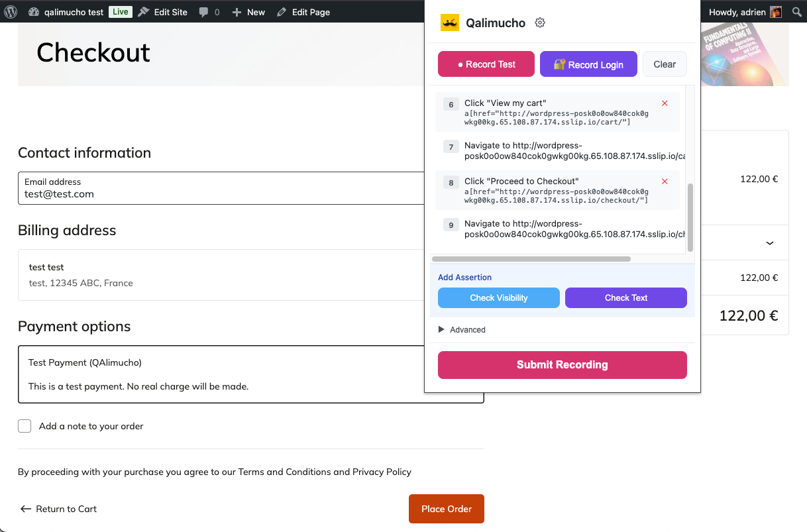The height and width of the screenshot is (532, 807).
Task: Delete the "View my cart" step with red X
Action: (x=665, y=103)
